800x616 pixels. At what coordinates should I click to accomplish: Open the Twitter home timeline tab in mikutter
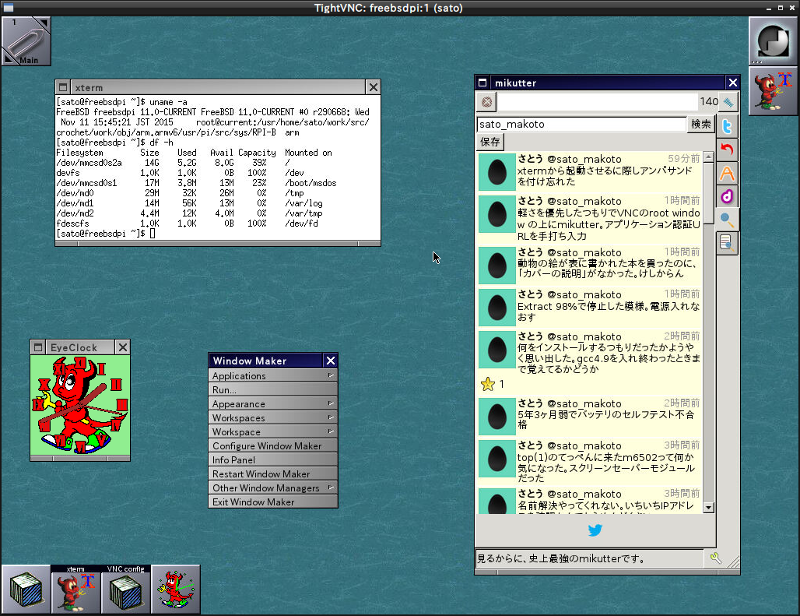(727, 126)
